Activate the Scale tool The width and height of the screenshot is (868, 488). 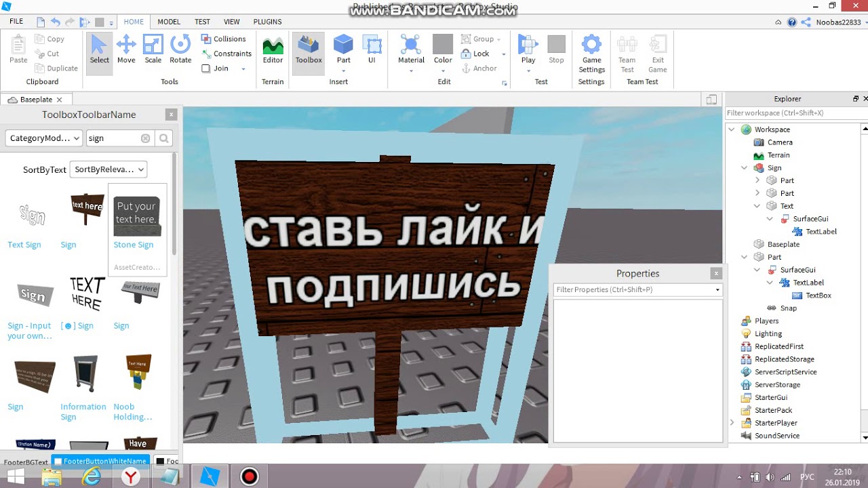tap(153, 50)
